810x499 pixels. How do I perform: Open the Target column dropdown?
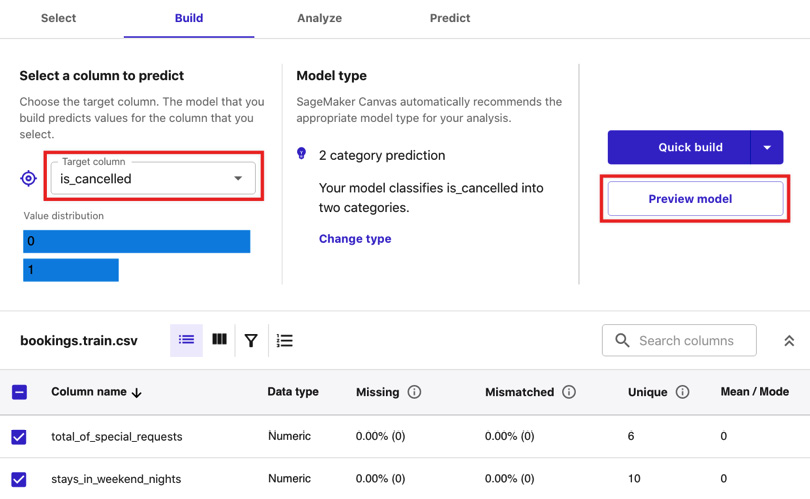point(153,178)
